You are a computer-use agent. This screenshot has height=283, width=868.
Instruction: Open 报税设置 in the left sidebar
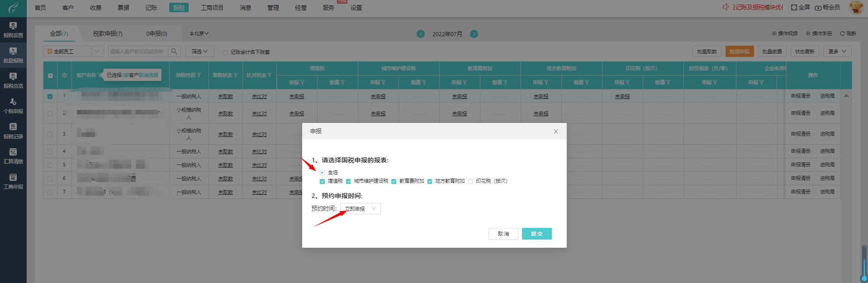[13, 30]
